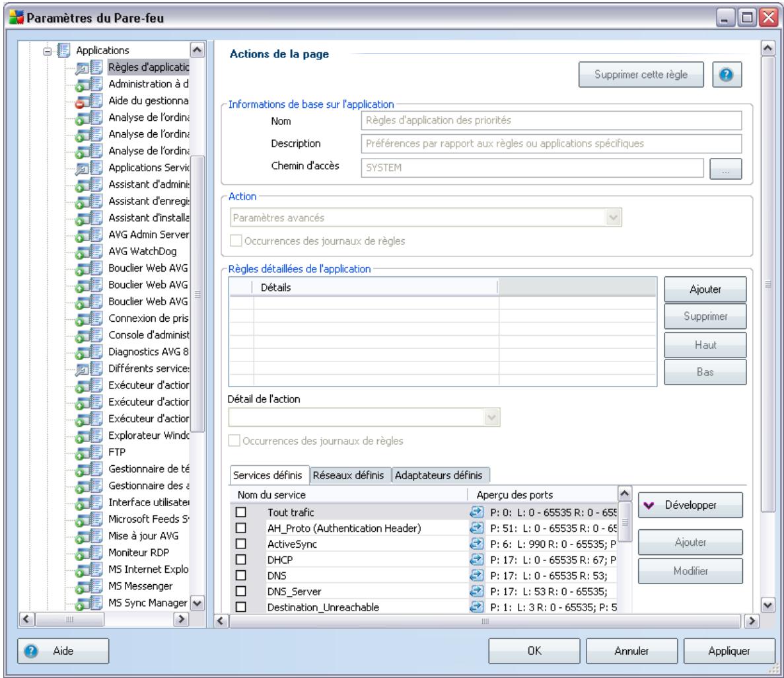Click the right panel horizontal scrollbar thumb
This screenshot has width=784, height=678.
(485, 621)
